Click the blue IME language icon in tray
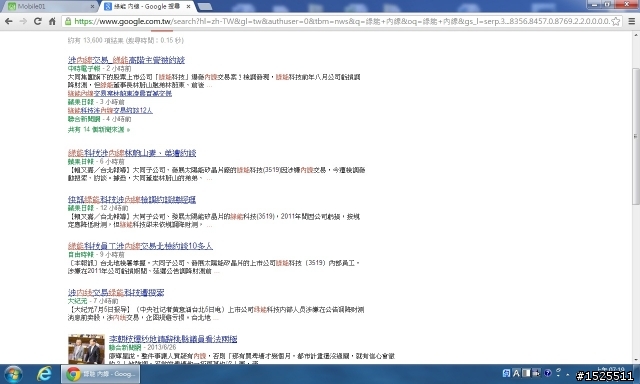 pos(506,373)
